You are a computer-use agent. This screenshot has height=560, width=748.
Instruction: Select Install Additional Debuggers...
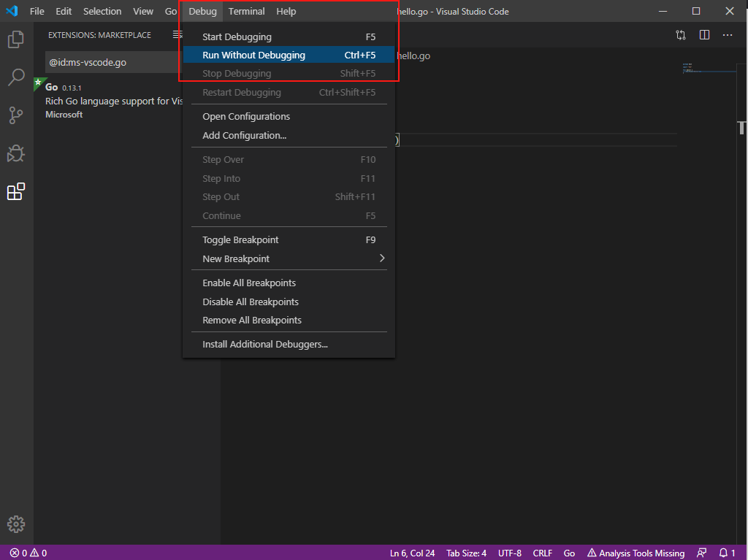pos(289,345)
